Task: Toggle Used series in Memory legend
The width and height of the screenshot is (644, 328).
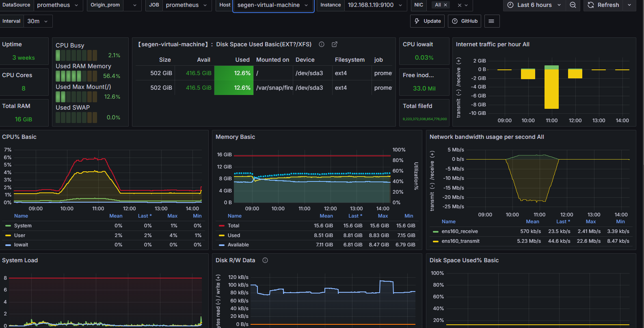Action: [234, 235]
